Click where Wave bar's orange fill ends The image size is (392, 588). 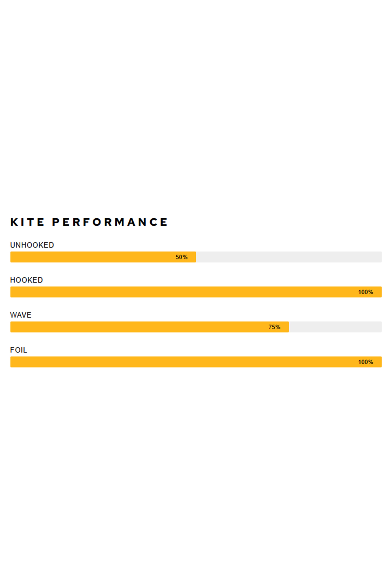click(x=289, y=327)
